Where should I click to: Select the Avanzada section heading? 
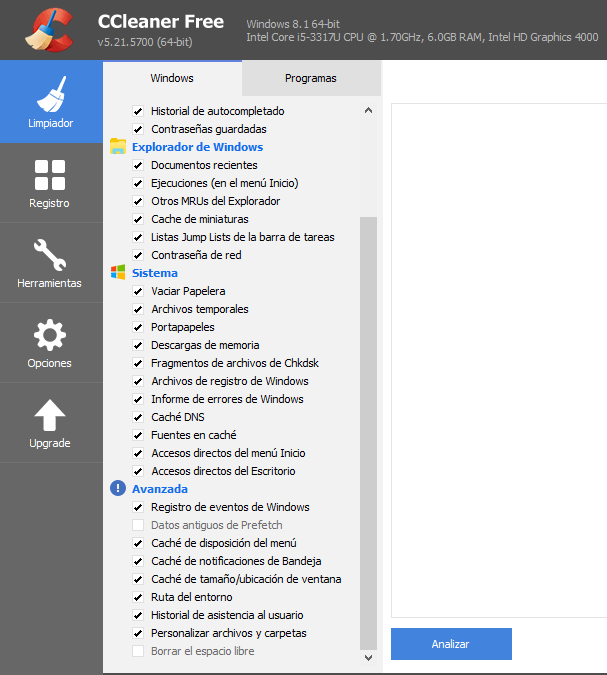coord(160,489)
